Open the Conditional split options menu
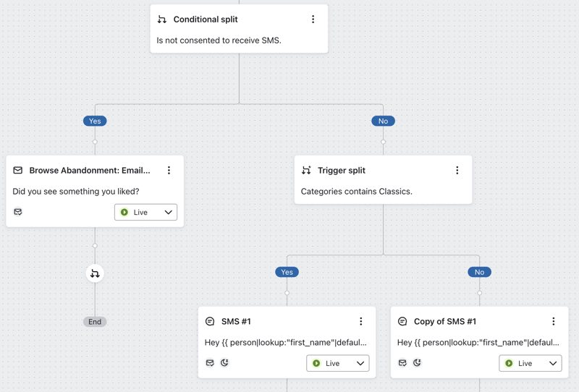The image size is (579, 392). point(313,20)
